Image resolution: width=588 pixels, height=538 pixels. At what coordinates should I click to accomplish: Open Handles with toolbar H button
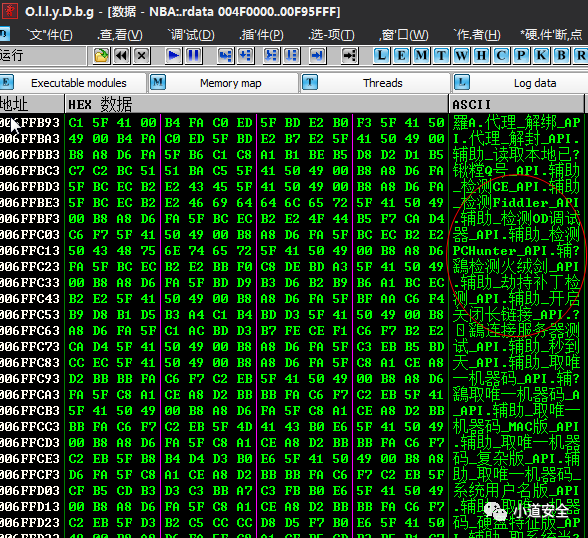point(481,56)
